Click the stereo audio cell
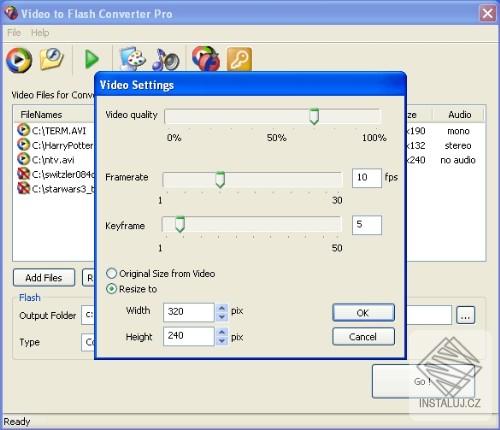This screenshot has width=500, height=430. (458, 145)
